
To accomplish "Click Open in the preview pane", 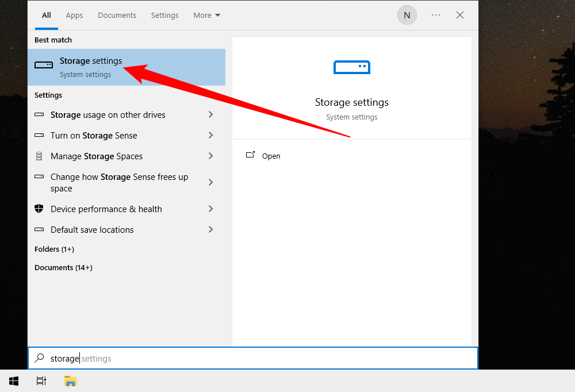I will pos(271,156).
